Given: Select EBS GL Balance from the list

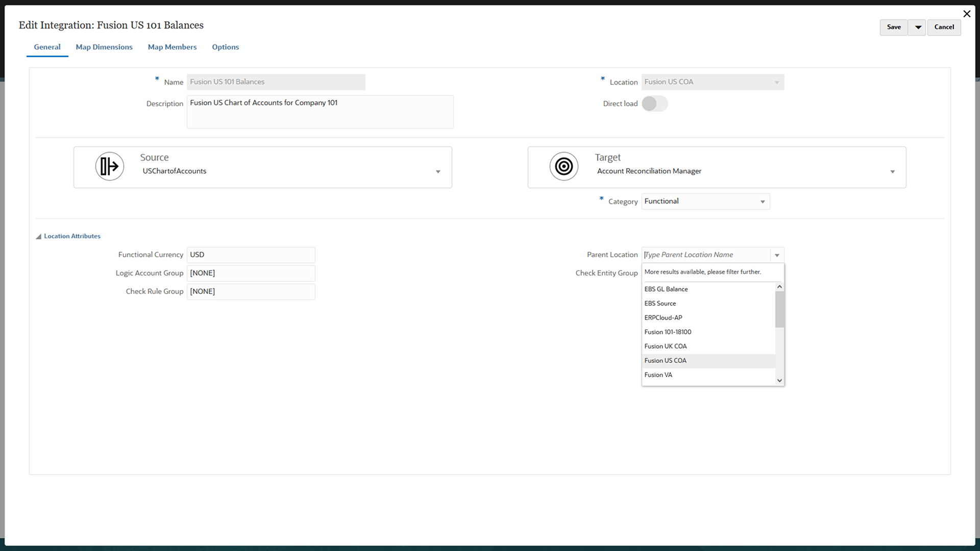Looking at the screenshot, I should pos(666,289).
